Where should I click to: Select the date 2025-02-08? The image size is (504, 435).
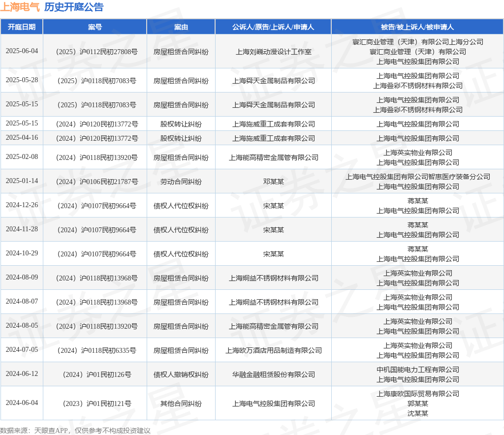point(22,157)
